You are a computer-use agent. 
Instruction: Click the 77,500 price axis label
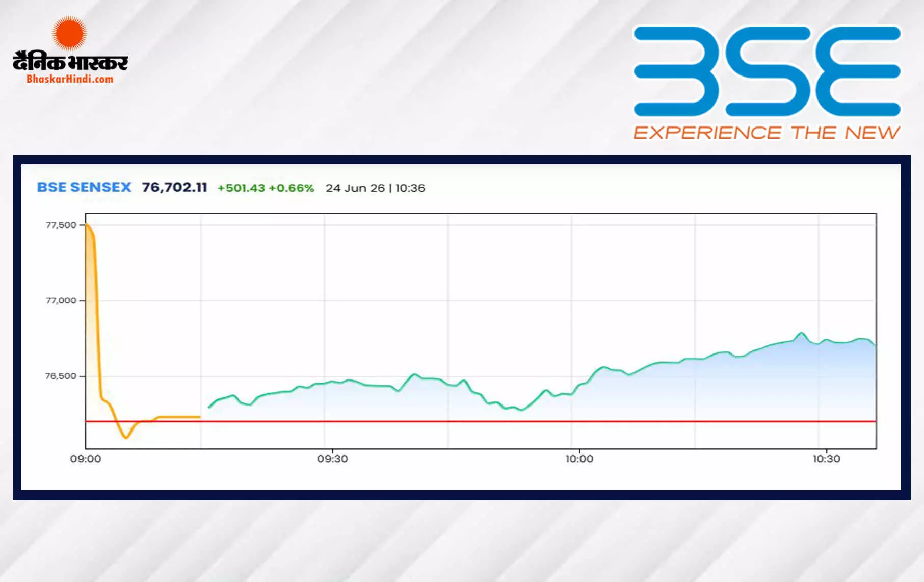pyautogui.click(x=61, y=225)
